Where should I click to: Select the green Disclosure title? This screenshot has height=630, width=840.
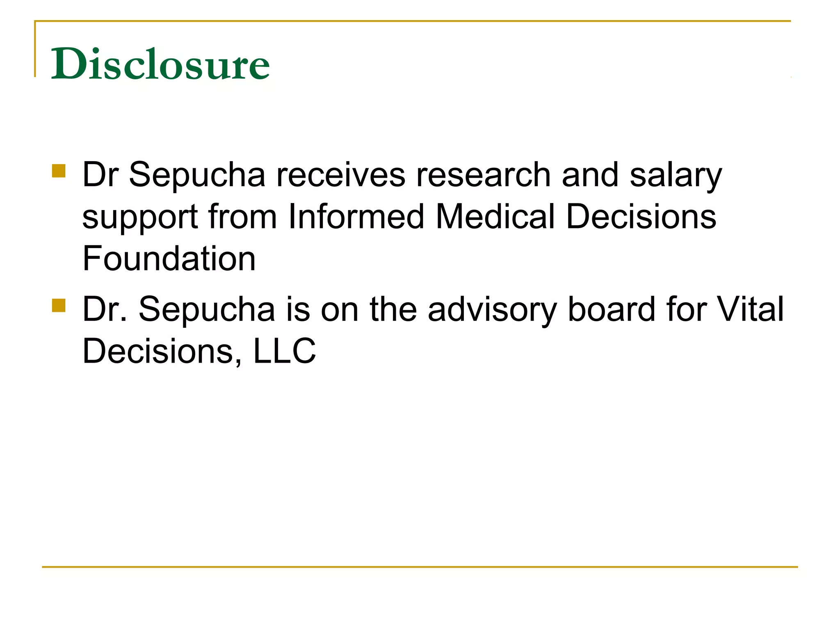pyautogui.click(x=160, y=64)
